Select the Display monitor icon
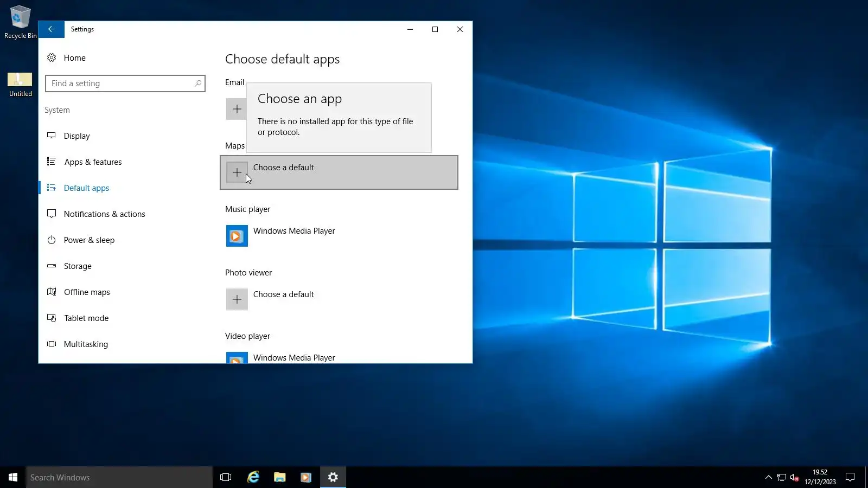The width and height of the screenshot is (868, 488). (52, 136)
